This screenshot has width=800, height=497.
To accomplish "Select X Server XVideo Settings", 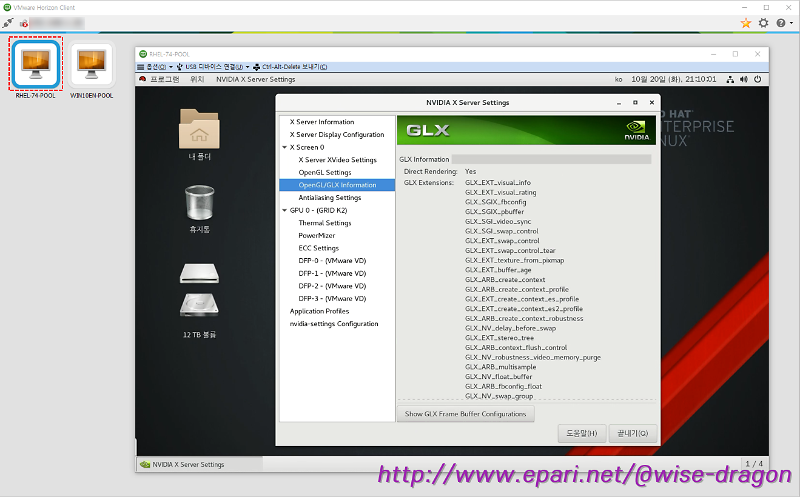I will 337,160.
